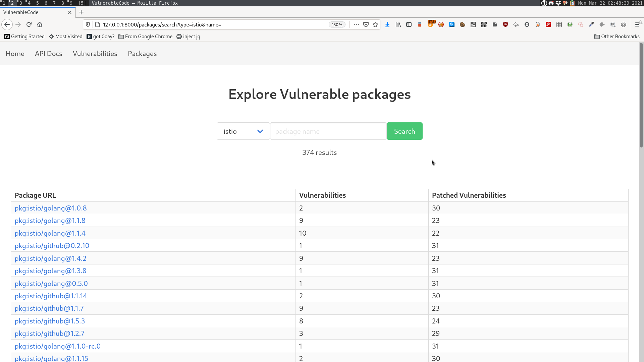Open the pkg:istio/github@0.2.10 link
Image resolution: width=644 pixels, height=362 pixels.
coord(52,246)
